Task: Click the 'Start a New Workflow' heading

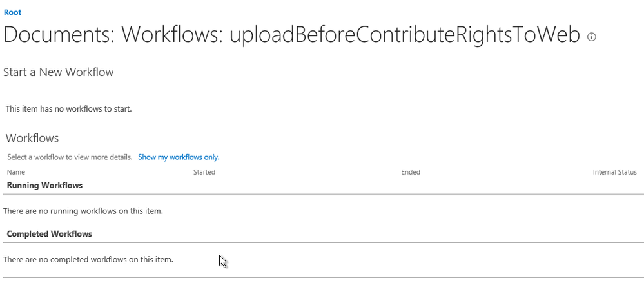Action: point(59,72)
